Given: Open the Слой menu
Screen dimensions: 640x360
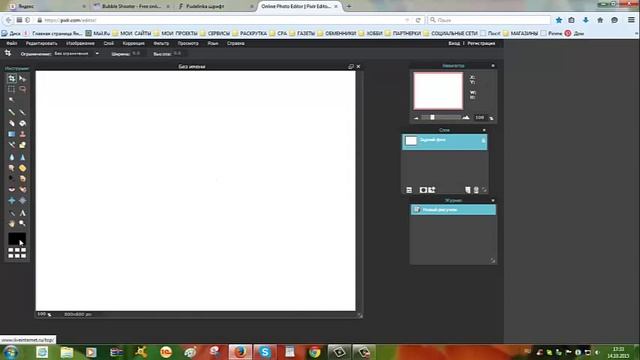Looking at the screenshot, I should 109,43.
